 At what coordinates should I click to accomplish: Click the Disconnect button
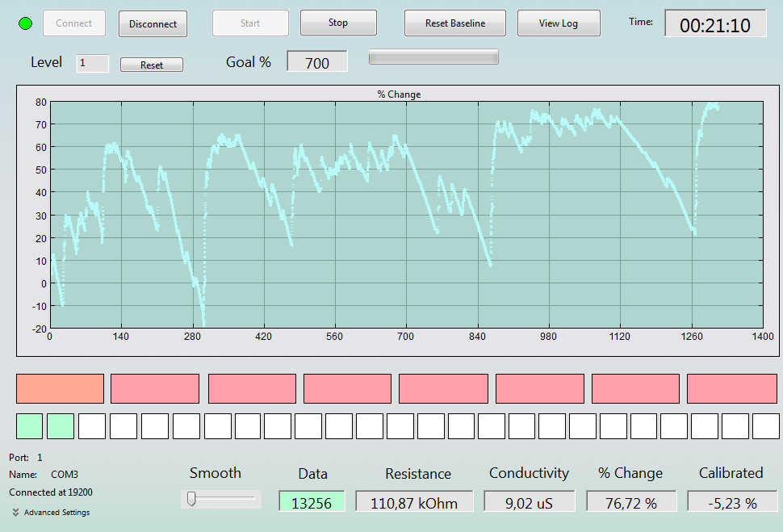[153, 24]
